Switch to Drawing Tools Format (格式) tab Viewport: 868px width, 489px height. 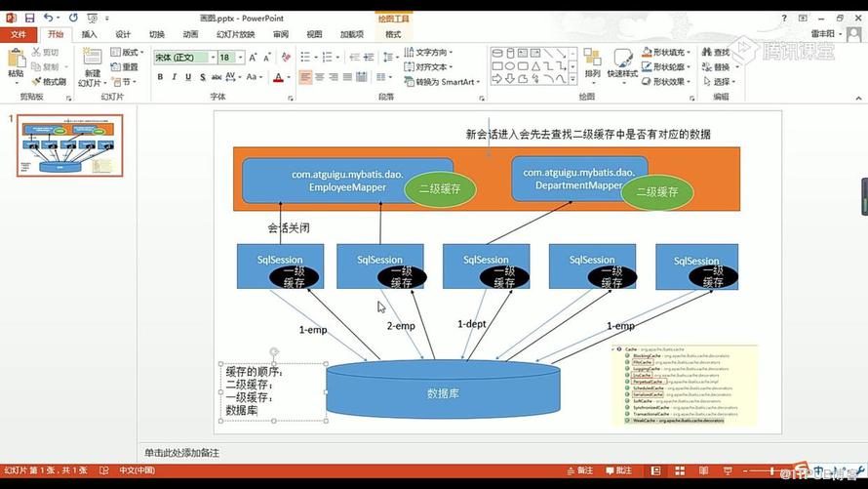click(393, 34)
